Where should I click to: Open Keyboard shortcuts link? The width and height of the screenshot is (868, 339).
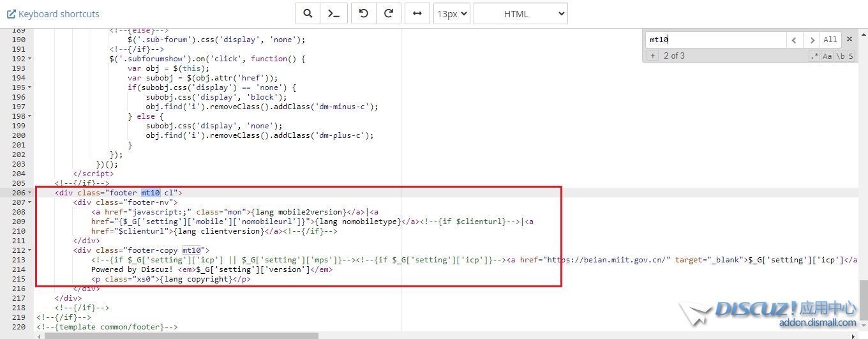coord(53,13)
